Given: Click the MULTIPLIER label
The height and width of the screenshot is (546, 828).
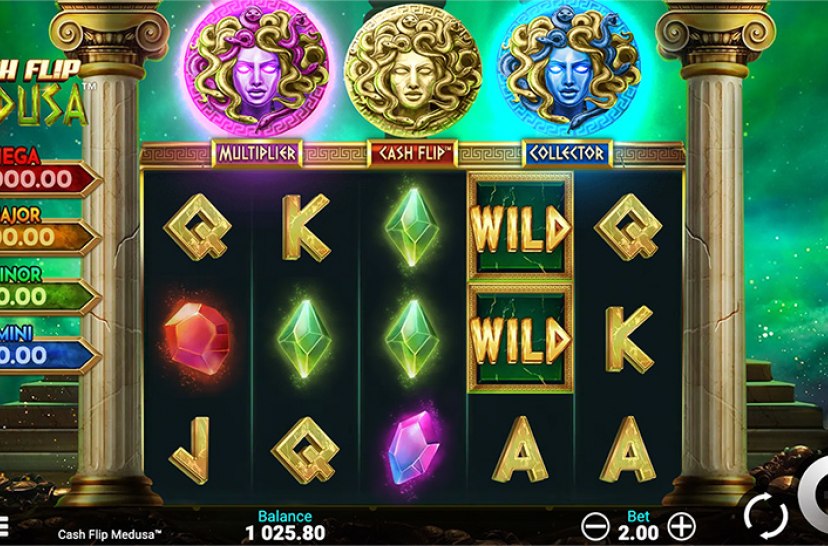Looking at the screenshot, I should (257, 154).
